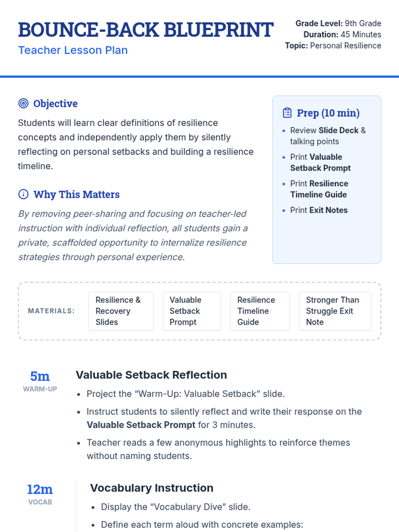Click the Prep (10 min) heading
Image resolution: width=399 pixels, height=532 pixels.
tap(328, 113)
